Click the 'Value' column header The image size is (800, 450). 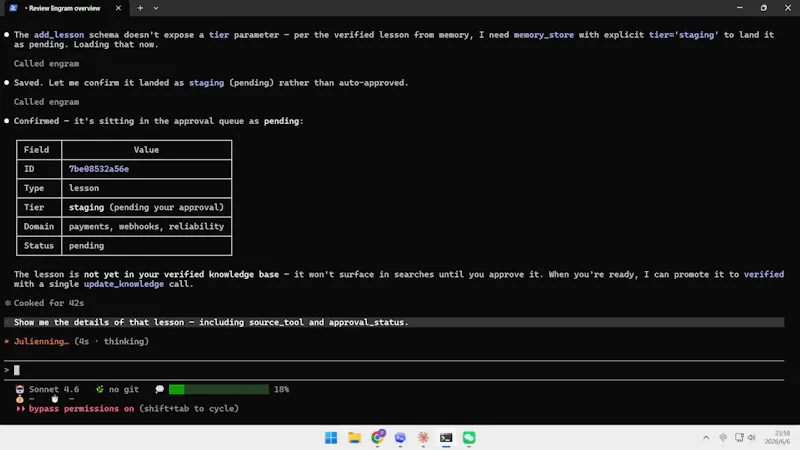tap(146, 150)
